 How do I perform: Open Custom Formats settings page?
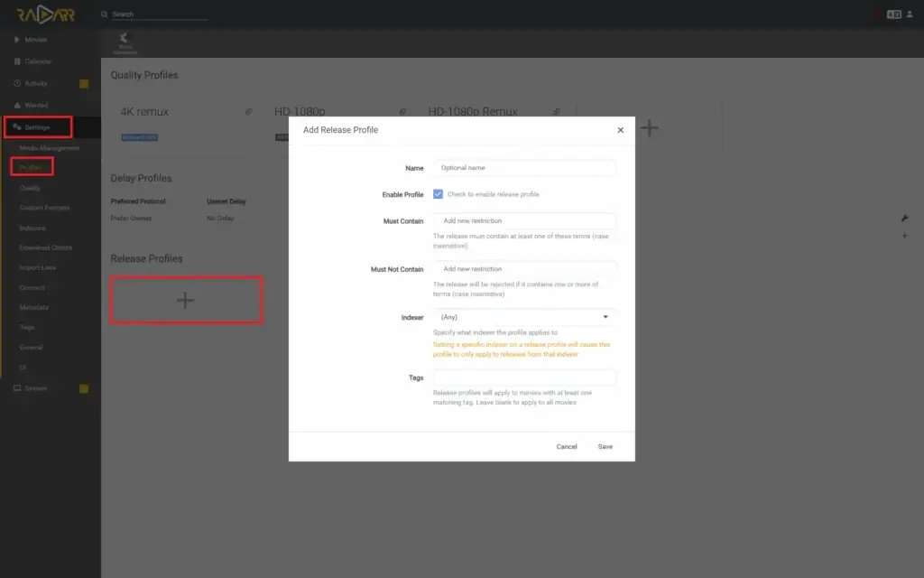coord(44,208)
